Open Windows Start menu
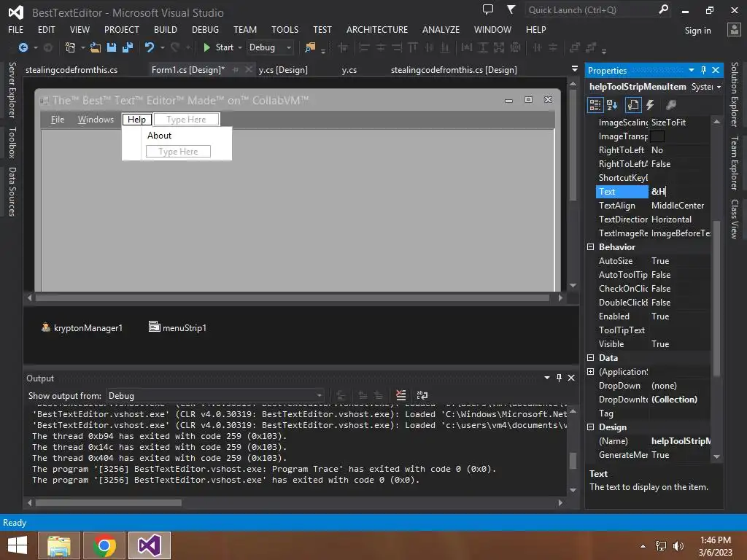747x560 pixels. (x=18, y=545)
